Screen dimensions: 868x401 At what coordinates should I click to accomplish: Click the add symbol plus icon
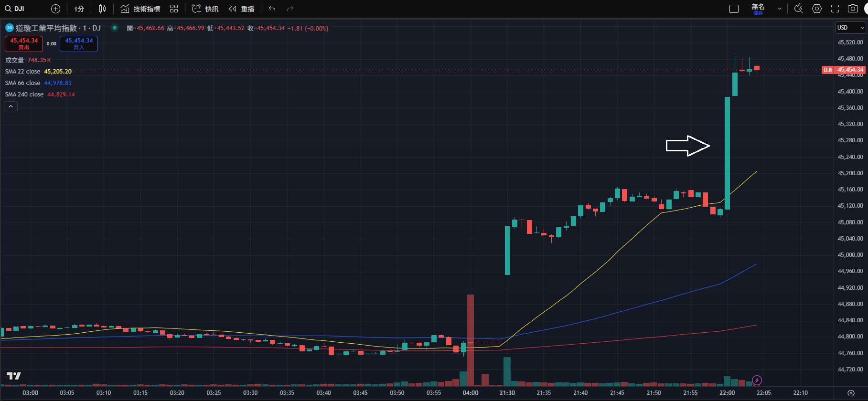(x=55, y=9)
